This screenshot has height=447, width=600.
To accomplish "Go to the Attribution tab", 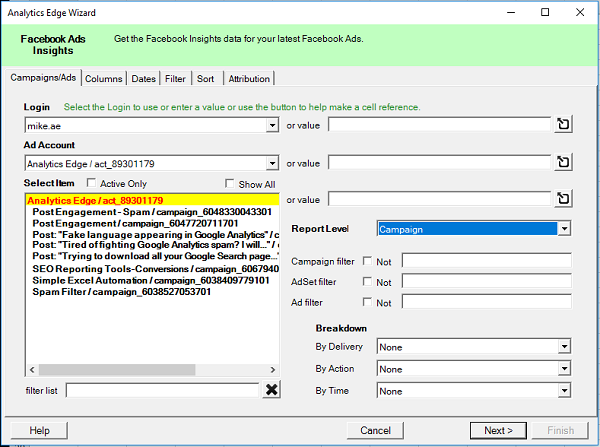I will tap(249, 79).
